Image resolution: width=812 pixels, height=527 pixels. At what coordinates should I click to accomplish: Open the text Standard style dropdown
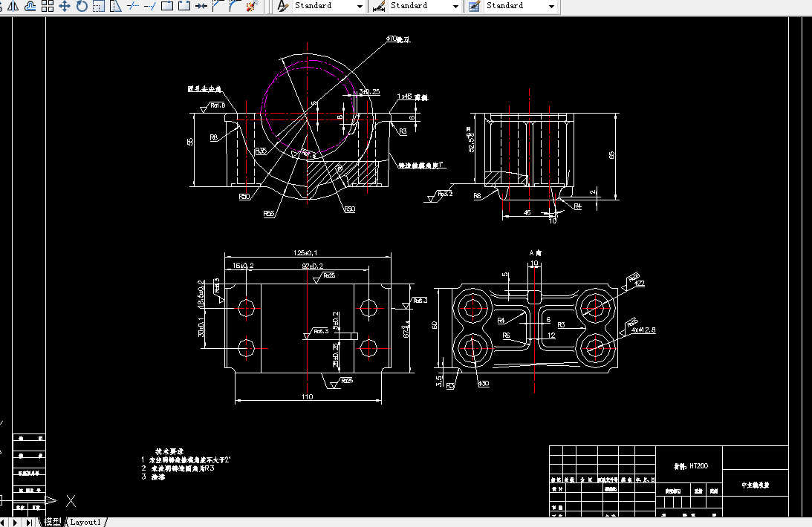coord(360,6)
